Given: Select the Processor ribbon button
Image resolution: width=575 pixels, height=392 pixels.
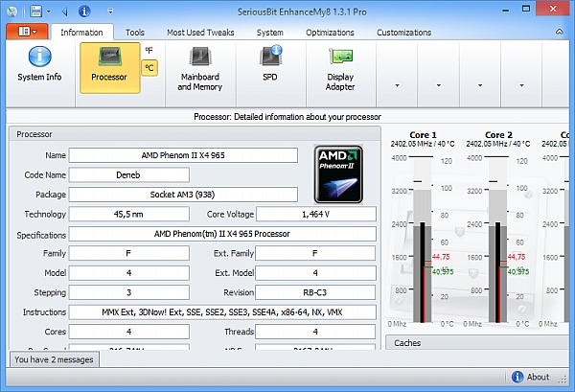Looking at the screenshot, I should (109, 67).
